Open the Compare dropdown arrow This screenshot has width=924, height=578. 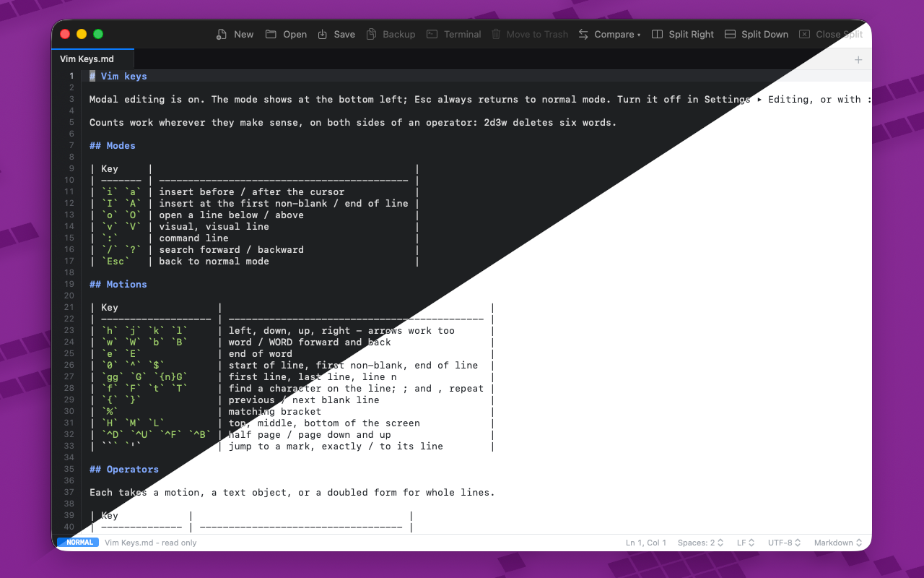click(639, 35)
